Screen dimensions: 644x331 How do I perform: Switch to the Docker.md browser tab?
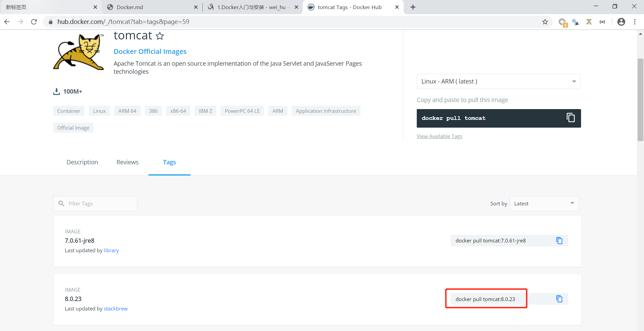point(152,7)
